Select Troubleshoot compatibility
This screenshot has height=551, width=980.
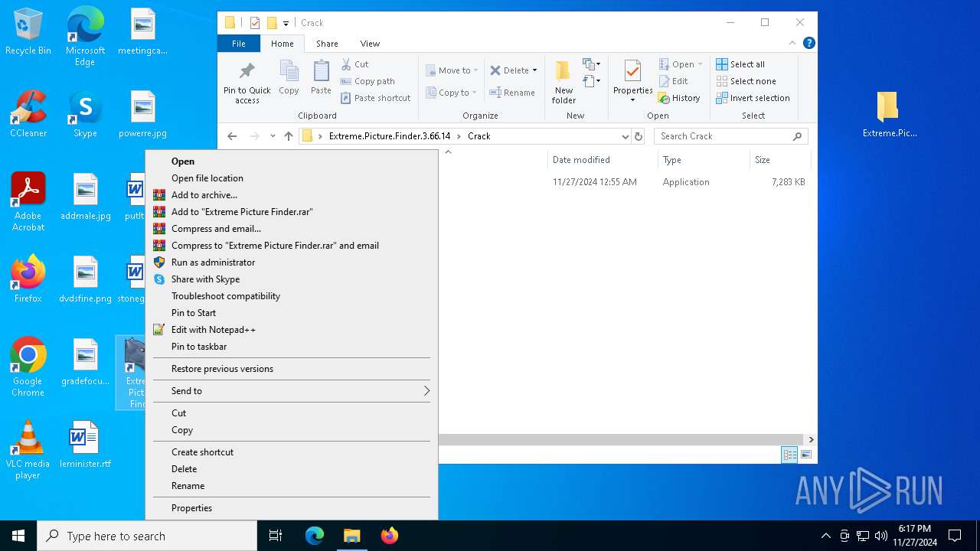[x=292, y=296]
